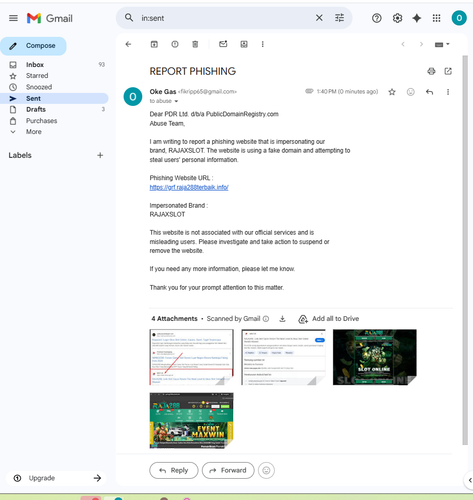Click the Reply button
The width and height of the screenshot is (473, 500).
174,470
